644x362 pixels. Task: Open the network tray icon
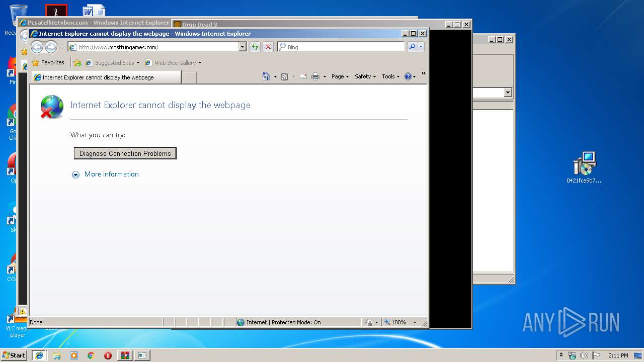(x=572, y=355)
